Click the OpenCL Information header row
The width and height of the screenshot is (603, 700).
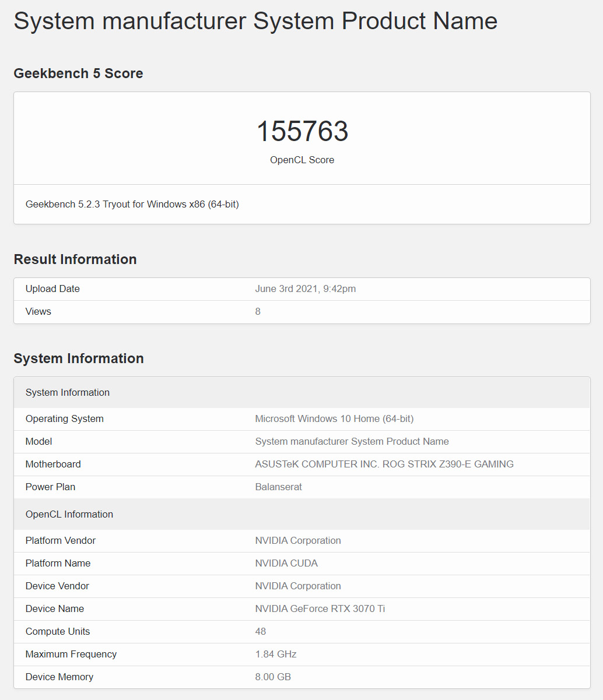pos(302,514)
